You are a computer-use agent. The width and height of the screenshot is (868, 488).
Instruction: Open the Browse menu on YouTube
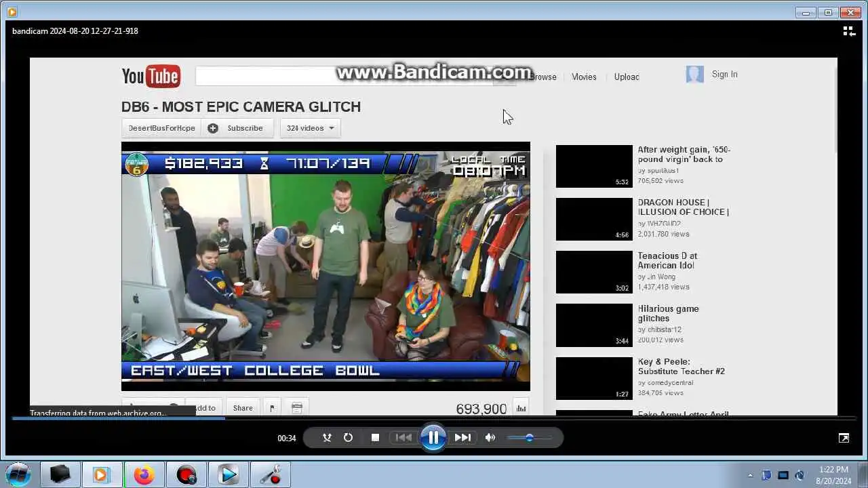542,77
